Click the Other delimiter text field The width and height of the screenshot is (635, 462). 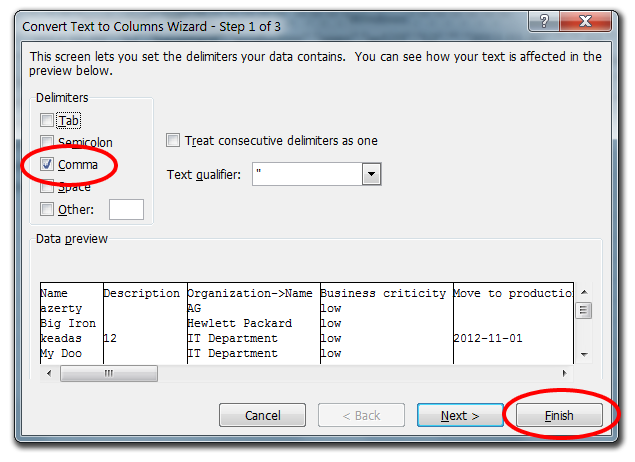pos(126,209)
